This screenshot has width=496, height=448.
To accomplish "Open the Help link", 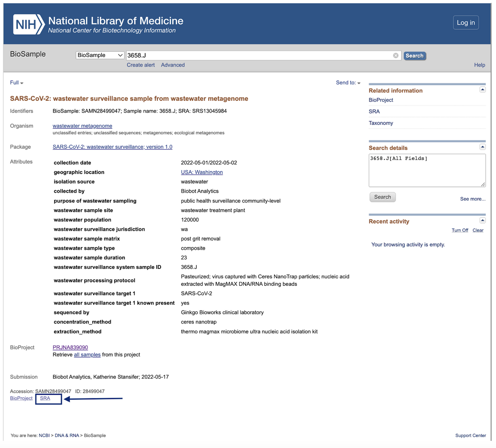I will tap(479, 65).
